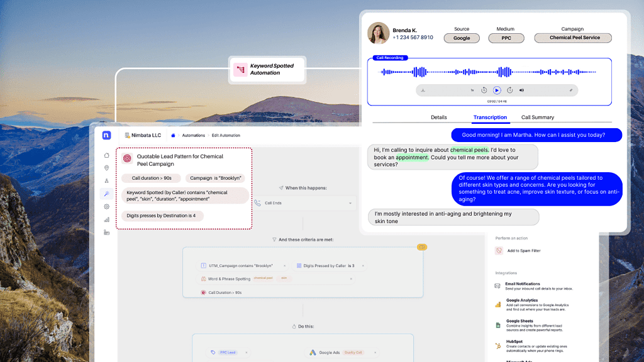Screen dimensions: 644x362
Task: Expand the Call Ends trigger dropdown
Action: click(350, 203)
